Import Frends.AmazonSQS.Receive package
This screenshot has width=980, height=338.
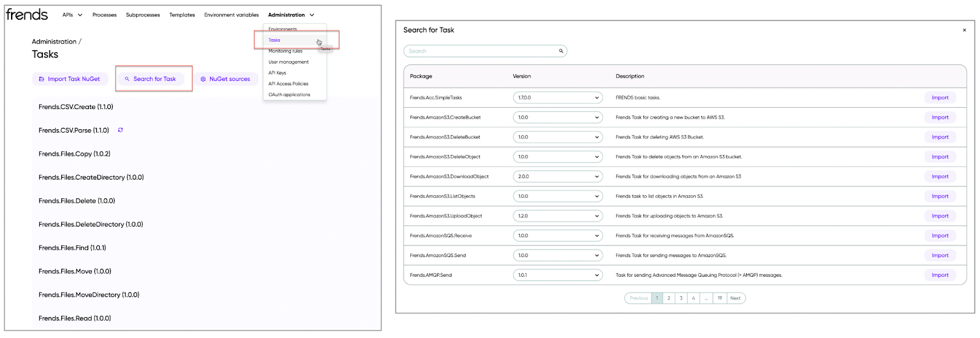tap(940, 236)
